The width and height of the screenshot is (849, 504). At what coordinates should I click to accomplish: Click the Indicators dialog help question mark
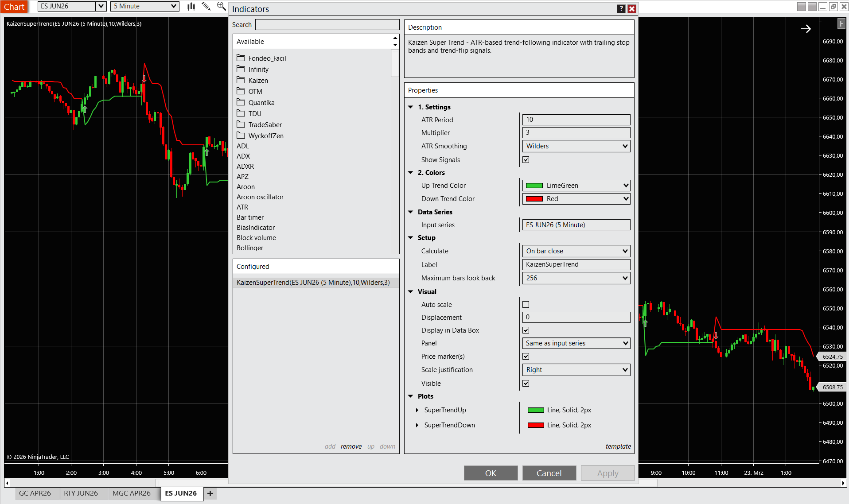coord(621,9)
